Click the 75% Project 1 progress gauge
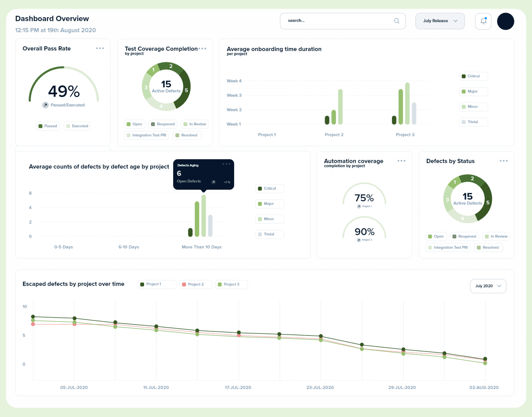The image size is (532, 417). (364, 198)
